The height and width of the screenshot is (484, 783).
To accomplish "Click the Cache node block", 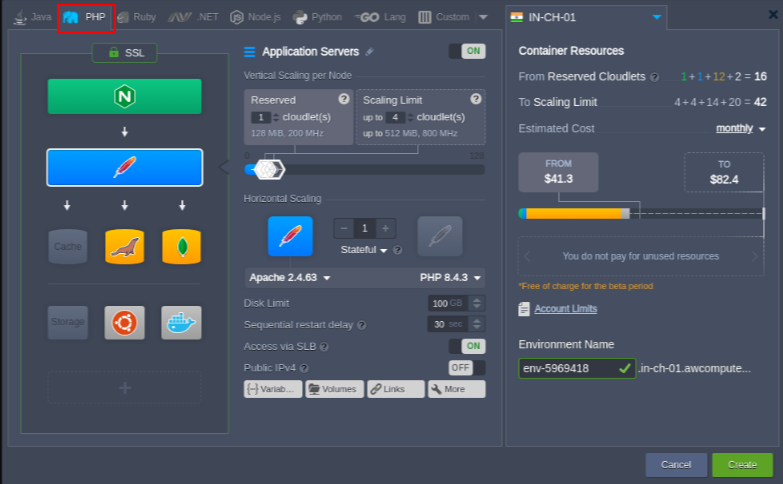I will click(x=68, y=246).
